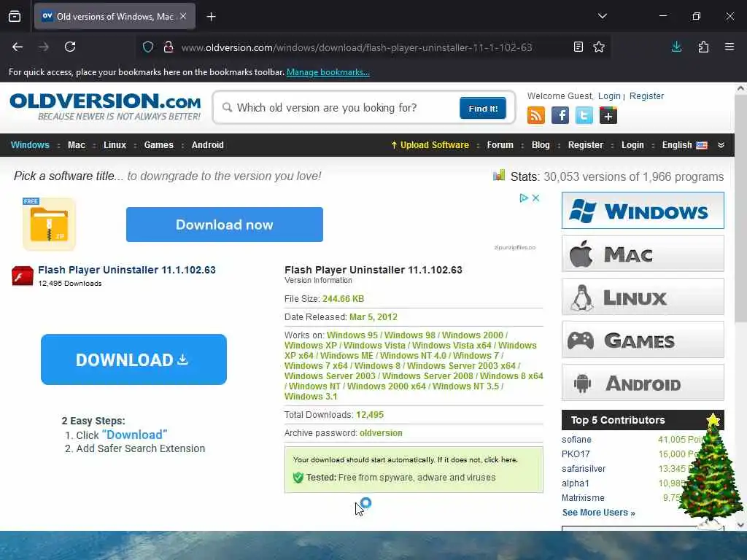The image size is (747, 560).
Task: Close the Old versions of Windows tab
Action: (x=183, y=17)
